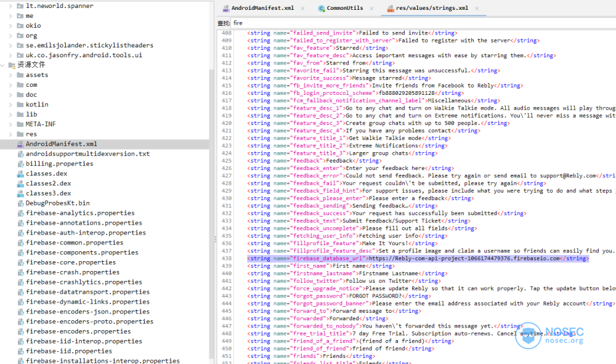
Task: Click the billing.properties file icon
Action: tap(20, 164)
